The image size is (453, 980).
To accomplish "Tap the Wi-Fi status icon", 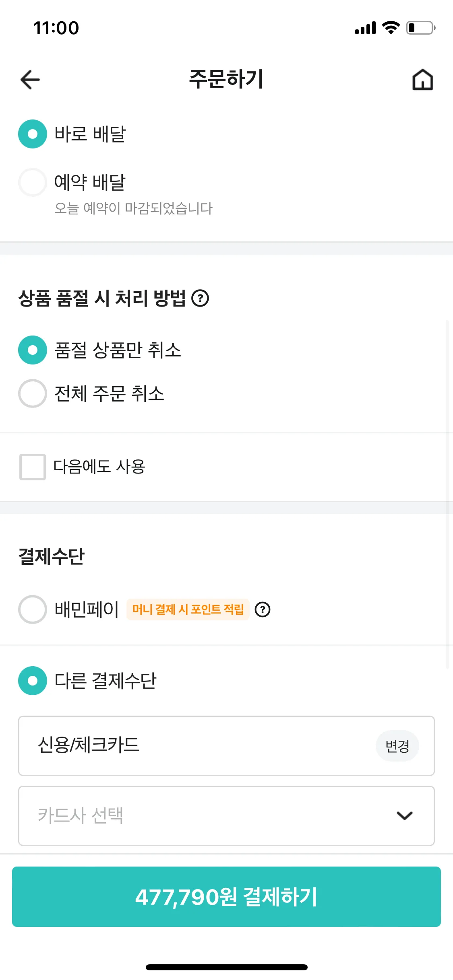I will coord(391,28).
